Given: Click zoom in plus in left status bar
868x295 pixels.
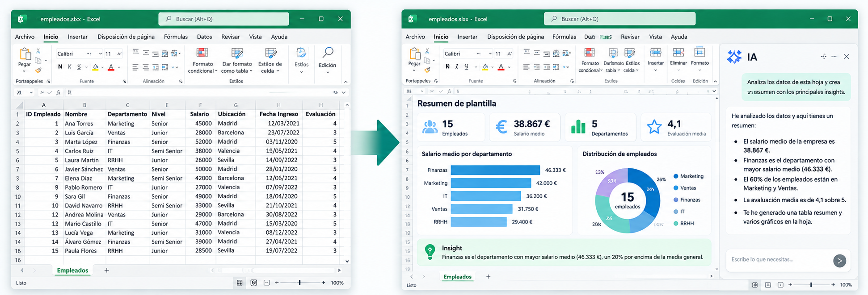Looking at the screenshot, I should pos(324,283).
